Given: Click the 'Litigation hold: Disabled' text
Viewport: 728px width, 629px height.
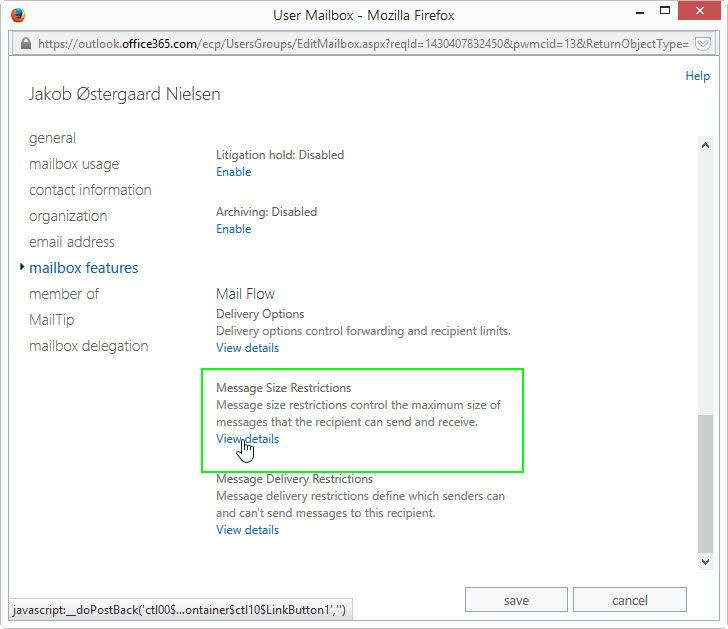Looking at the screenshot, I should point(280,155).
